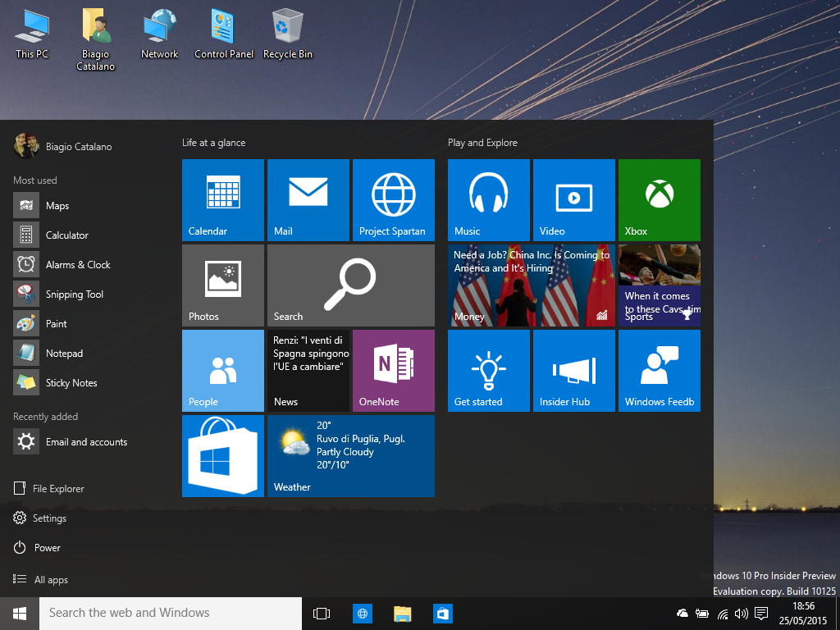The height and width of the screenshot is (630, 840).
Task: Click the Life at a glance group title
Action: point(214,143)
